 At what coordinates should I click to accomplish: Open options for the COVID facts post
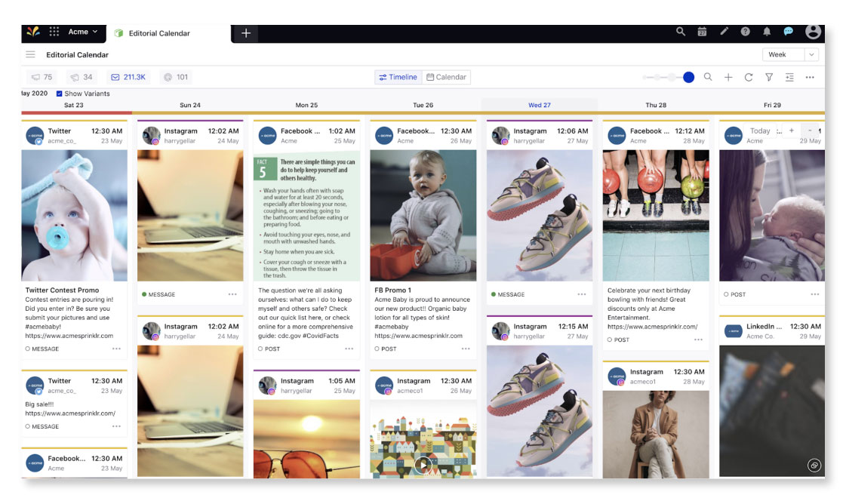point(349,349)
